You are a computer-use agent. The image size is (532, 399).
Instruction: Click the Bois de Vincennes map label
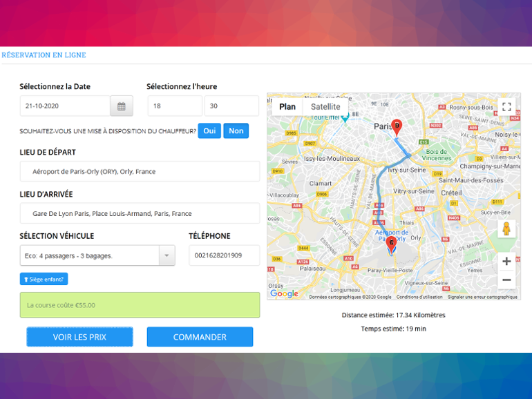[x=437, y=155]
